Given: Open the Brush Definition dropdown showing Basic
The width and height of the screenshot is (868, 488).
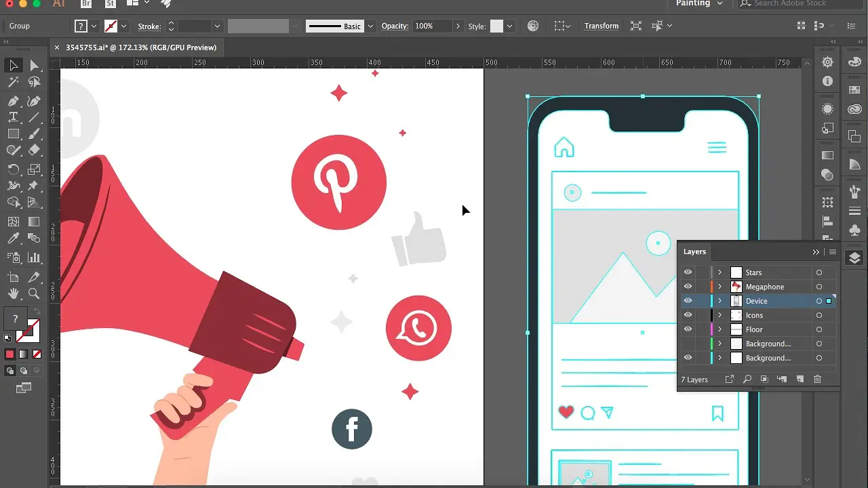Looking at the screenshot, I should coord(370,26).
